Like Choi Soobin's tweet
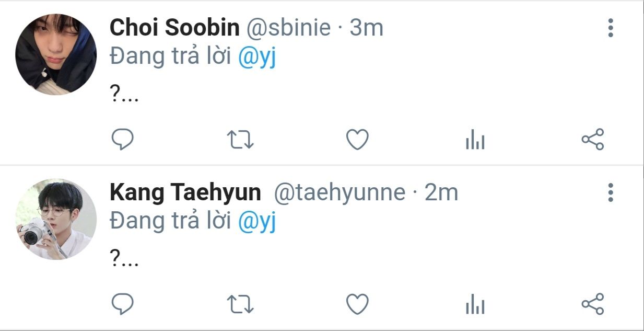Screen dimensions: 644x331 (x=358, y=140)
